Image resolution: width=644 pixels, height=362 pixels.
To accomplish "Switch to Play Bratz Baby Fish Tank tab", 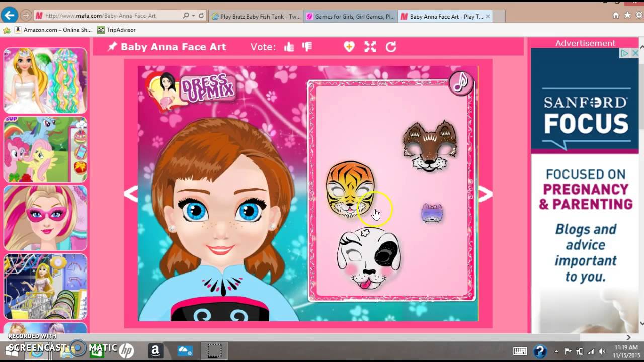I will (x=256, y=16).
